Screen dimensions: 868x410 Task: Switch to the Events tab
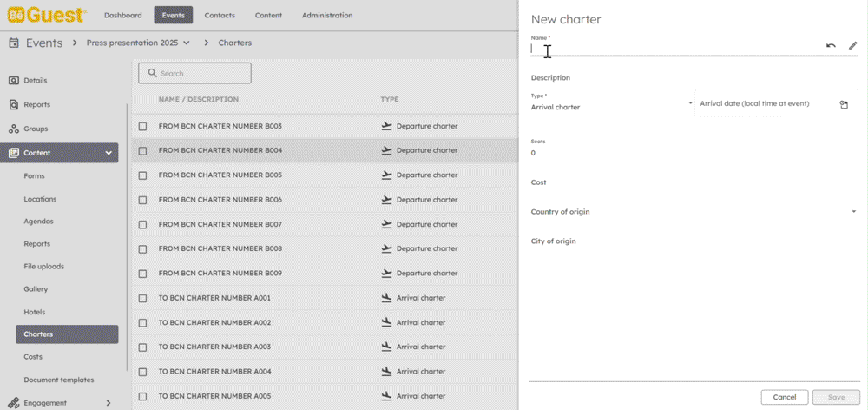click(x=174, y=16)
